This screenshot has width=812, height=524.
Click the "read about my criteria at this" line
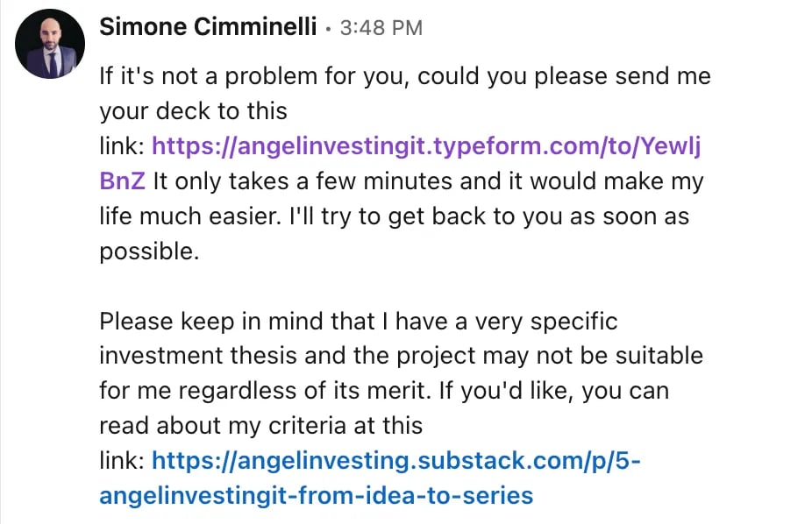pyautogui.click(x=260, y=426)
